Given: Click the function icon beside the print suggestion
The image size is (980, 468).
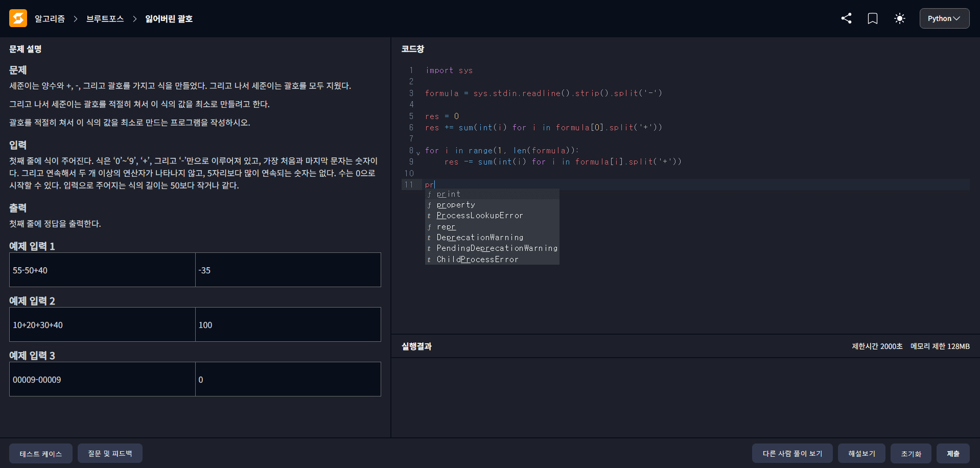Looking at the screenshot, I should click(430, 194).
